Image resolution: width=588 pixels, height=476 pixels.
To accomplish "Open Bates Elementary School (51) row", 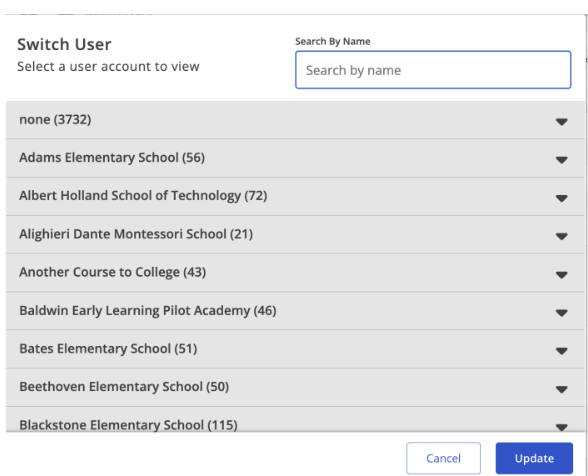I will (295, 349).
